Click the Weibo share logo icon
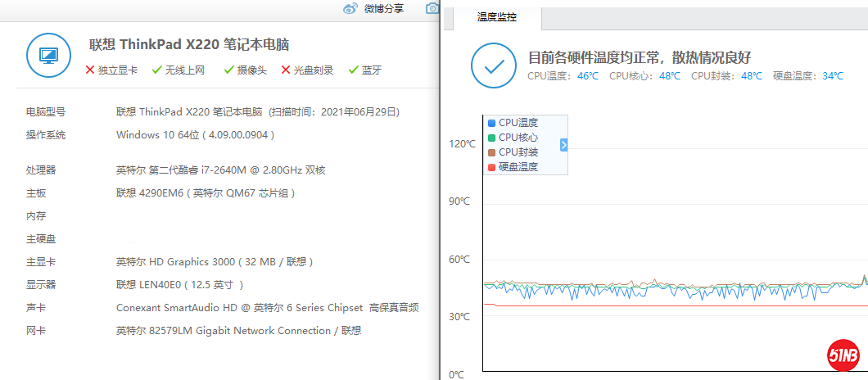 pyautogui.click(x=350, y=8)
